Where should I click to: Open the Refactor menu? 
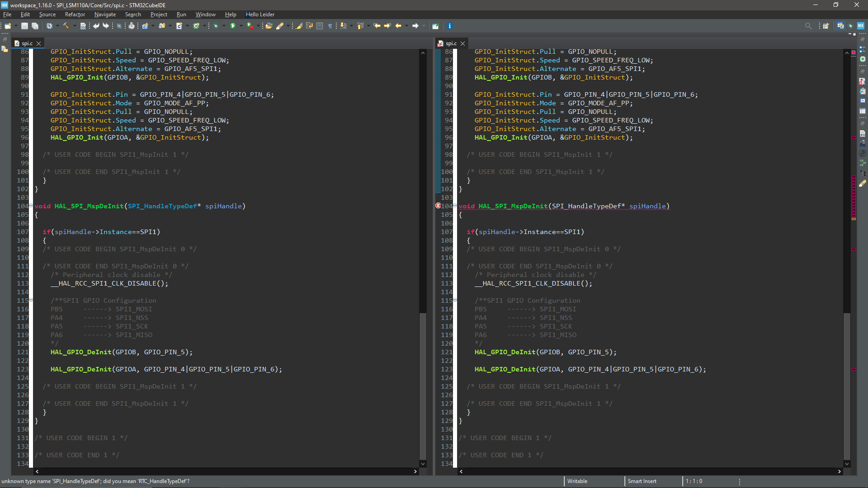[x=75, y=14]
